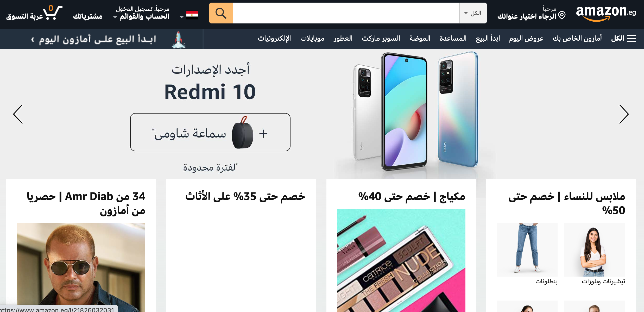This screenshot has width=644, height=312.
Task: Open the Amr Diab photo thumbnail
Action: [x=81, y=267]
